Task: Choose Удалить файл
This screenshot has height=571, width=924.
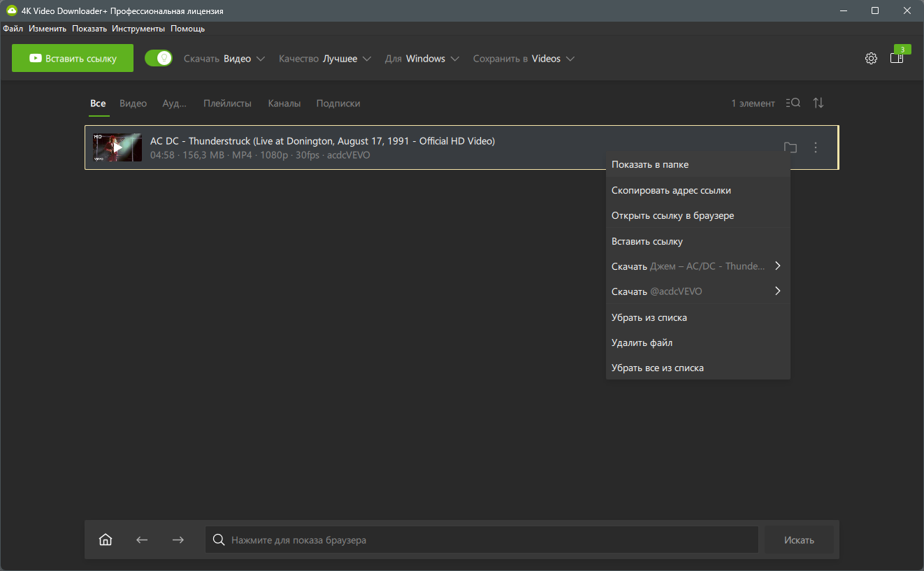Action: coord(698,343)
